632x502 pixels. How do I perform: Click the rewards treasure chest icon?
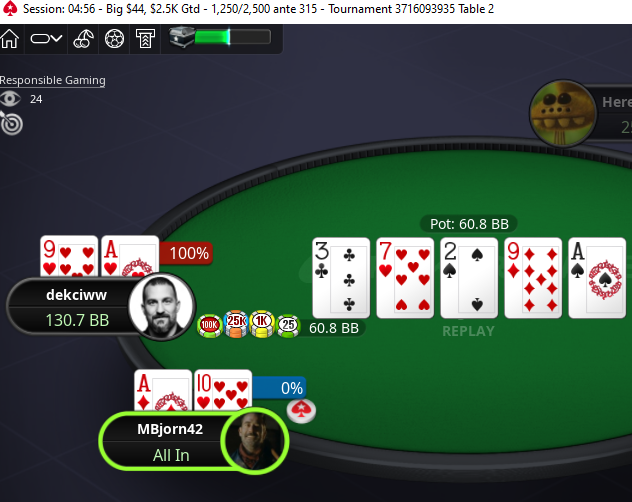182,37
